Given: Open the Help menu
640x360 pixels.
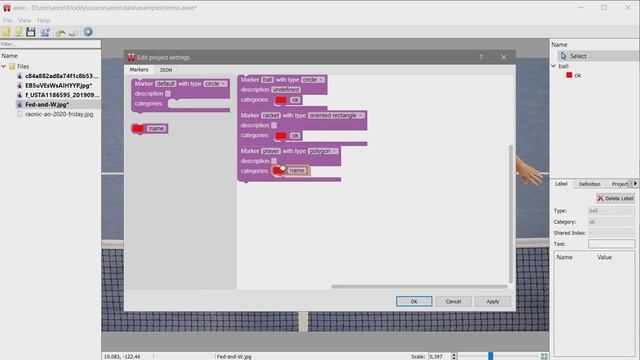Looking at the screenshot, I should coord(43,20).
